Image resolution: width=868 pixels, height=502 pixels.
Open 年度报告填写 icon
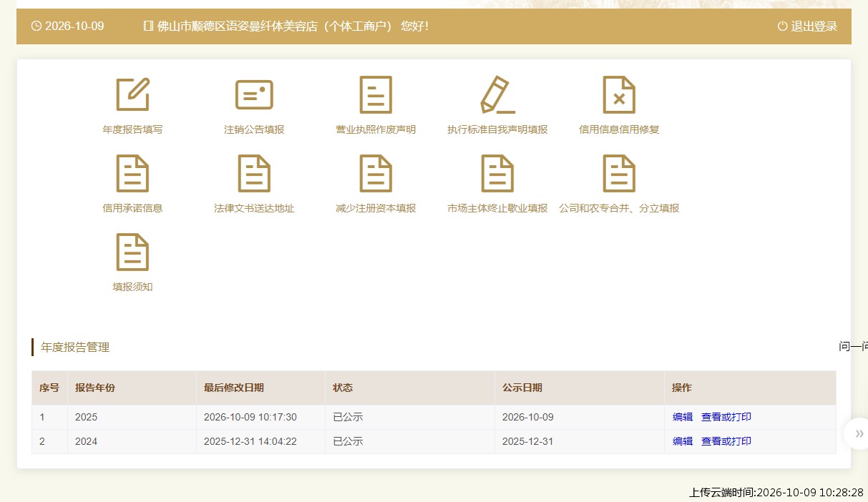point(132,94)
